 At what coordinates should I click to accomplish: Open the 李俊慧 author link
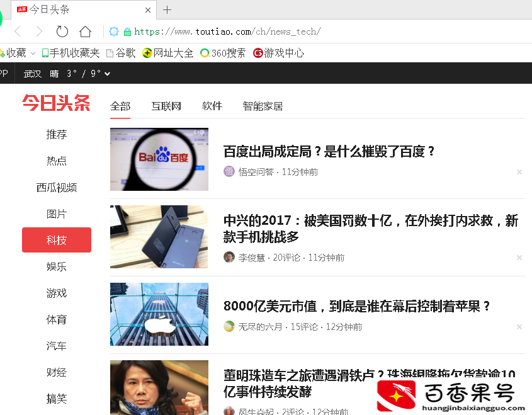tap(251, 258)
